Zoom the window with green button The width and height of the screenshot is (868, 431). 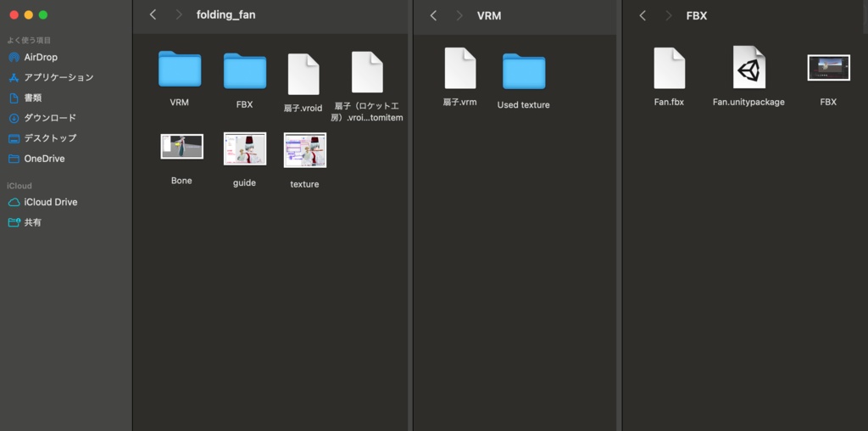(43, 15)
